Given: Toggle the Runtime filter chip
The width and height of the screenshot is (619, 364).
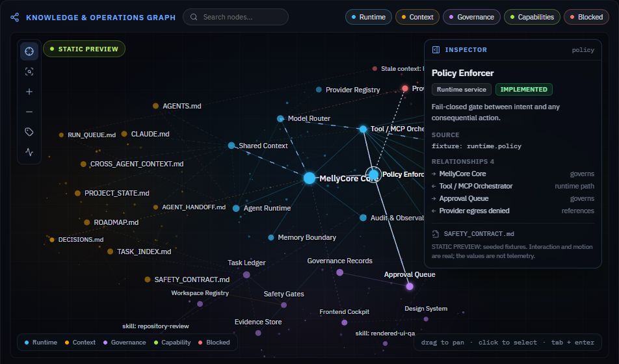Looking at the screenshot, I should (368, 17).
